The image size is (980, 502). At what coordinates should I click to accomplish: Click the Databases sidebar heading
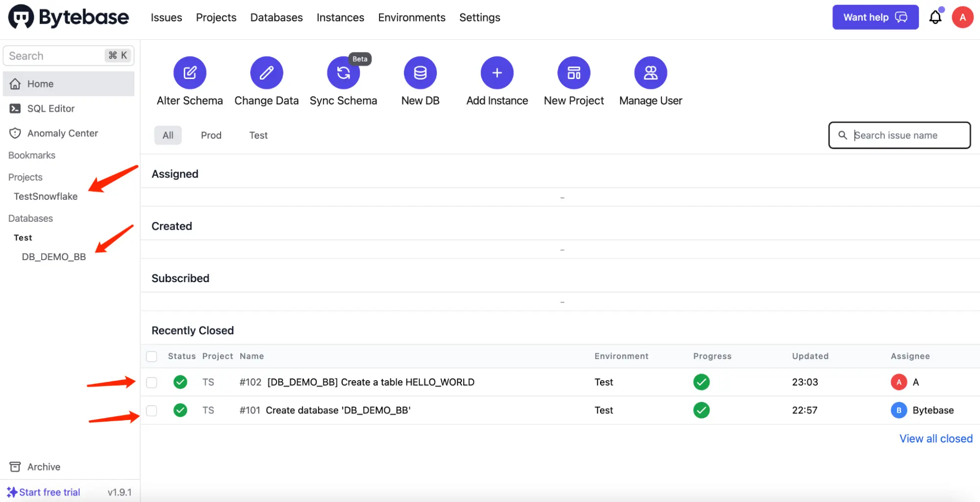pos(30,218)
